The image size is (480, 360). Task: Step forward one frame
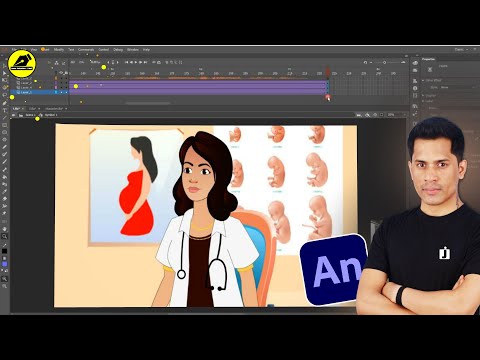[x=141, y=62]
